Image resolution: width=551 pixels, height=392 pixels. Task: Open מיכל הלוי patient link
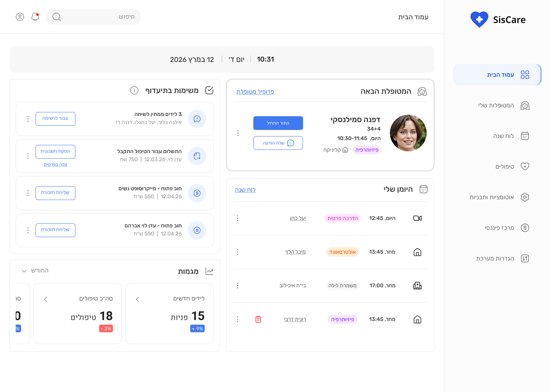coord(296,252)
